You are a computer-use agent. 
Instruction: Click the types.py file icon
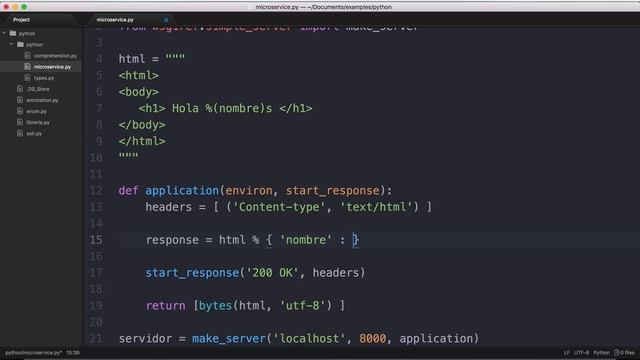27,77
